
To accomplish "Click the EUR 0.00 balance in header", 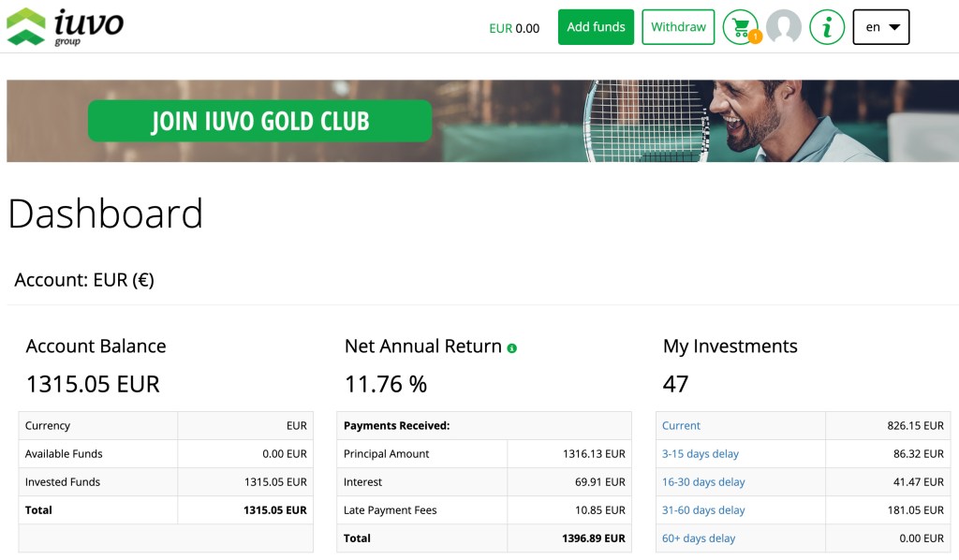I will 514,28.
